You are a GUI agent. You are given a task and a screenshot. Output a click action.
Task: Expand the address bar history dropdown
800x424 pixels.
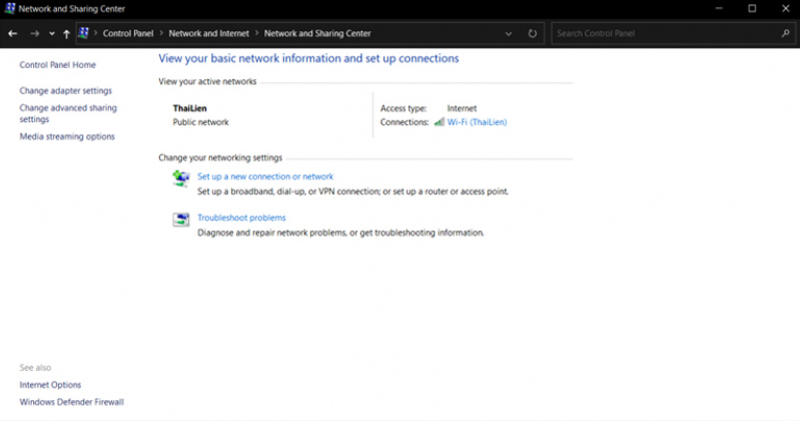pyautogui.click(x=510, y=33)
